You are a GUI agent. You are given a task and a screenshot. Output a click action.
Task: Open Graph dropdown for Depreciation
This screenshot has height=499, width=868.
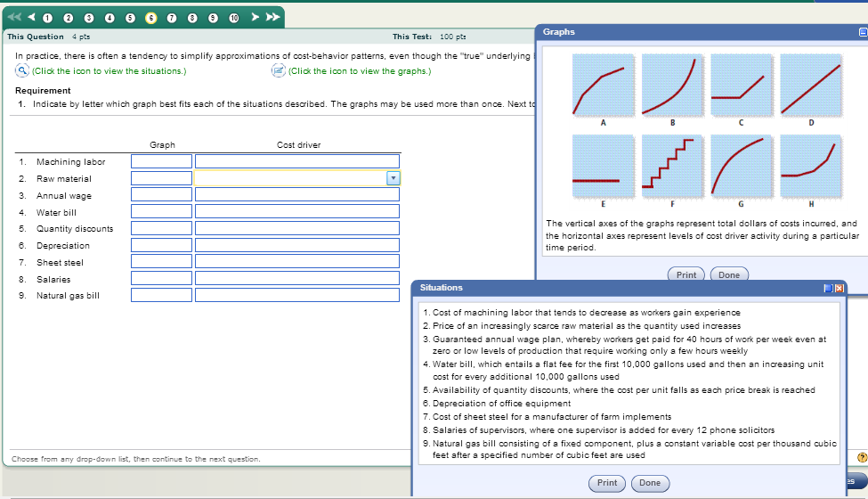coord(162,245)
